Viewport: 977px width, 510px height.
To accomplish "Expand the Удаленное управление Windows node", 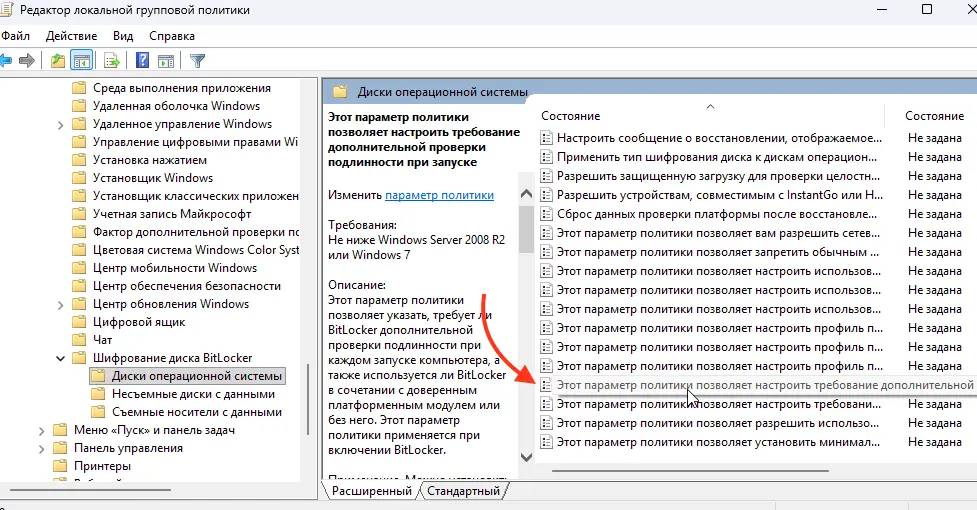I will [x=61, y=124].
